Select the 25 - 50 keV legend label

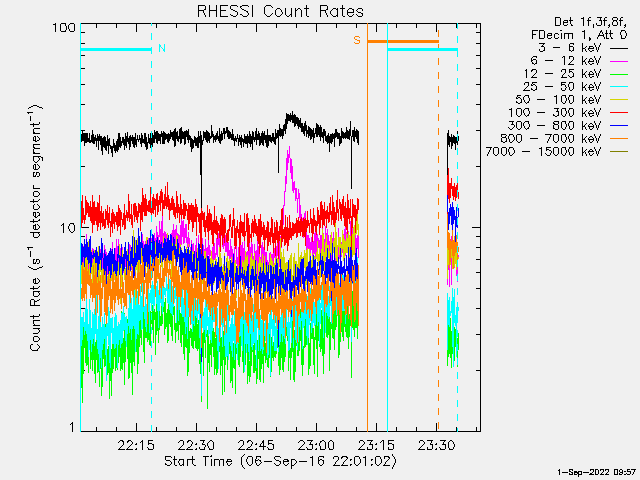(562, 87)
